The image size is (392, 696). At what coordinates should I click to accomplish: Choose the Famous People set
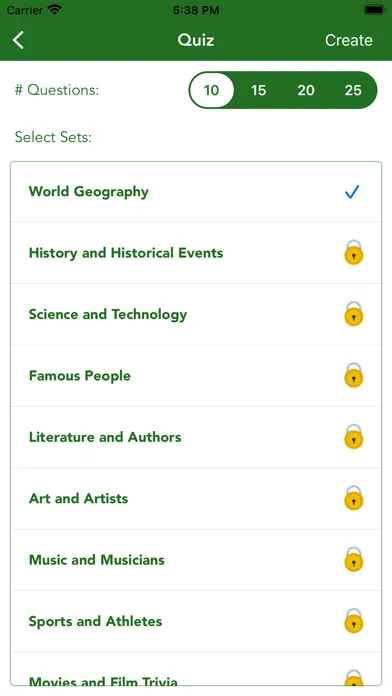point(196,376)
